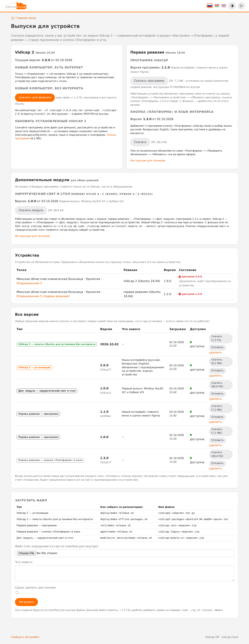
Task: Click the logout icon in header
Action: (x=241, y=6)
